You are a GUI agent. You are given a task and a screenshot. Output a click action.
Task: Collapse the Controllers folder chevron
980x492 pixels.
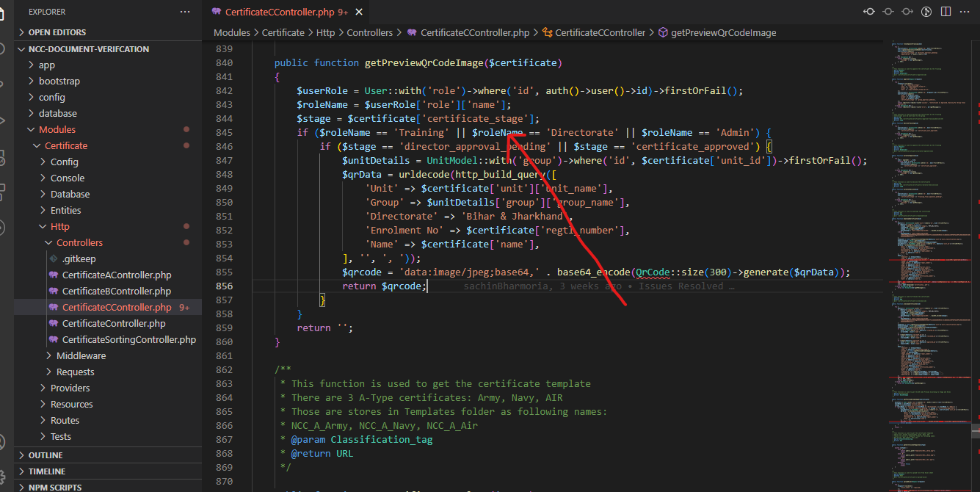coord(49,243)
